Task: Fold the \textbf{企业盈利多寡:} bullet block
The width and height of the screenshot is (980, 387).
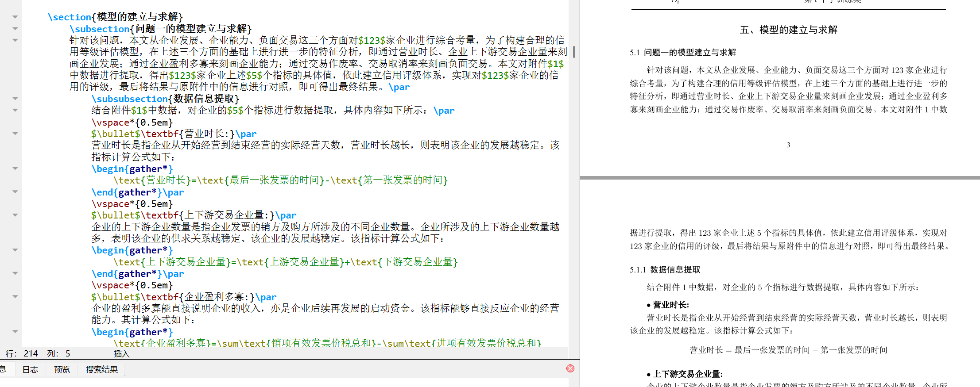Action: pyautogui.click(x=15, y=297)
